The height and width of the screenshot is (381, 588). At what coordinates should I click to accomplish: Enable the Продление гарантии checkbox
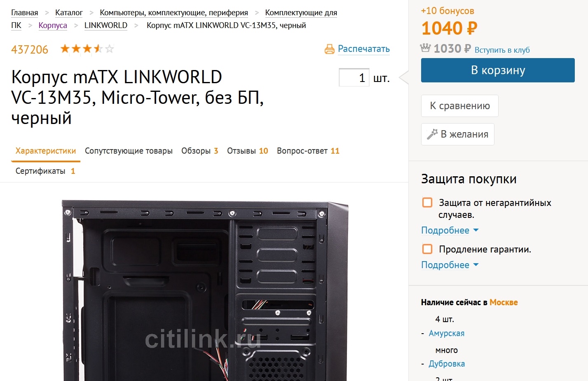427,249
